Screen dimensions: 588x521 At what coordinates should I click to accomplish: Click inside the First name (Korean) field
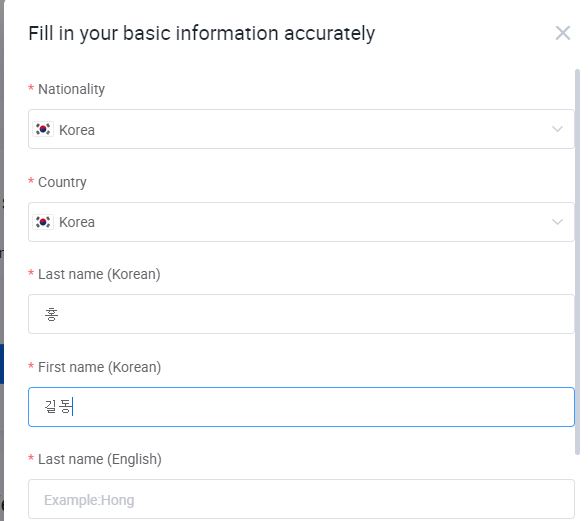[x=301, y=407]
